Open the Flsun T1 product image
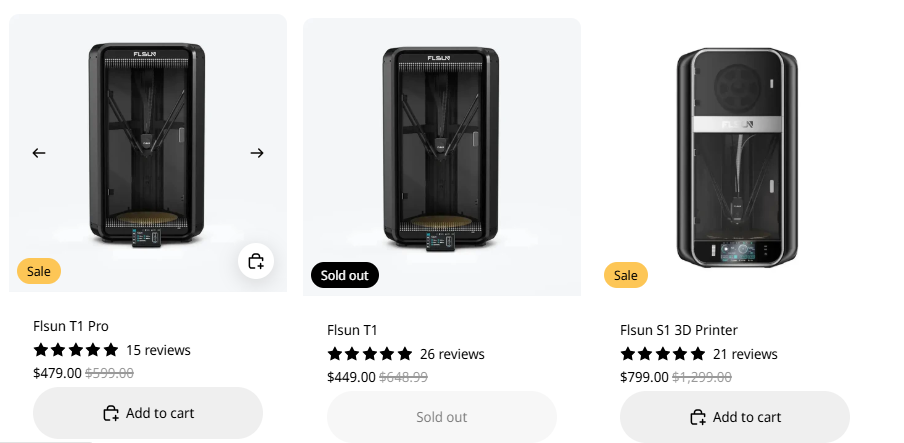The image size is (904, 443). 441,150
